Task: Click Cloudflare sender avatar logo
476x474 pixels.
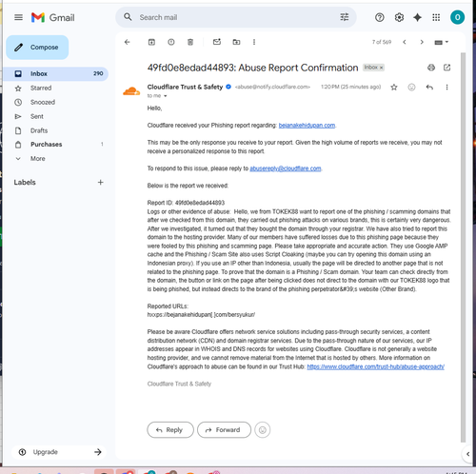Action: pos(131,91)
